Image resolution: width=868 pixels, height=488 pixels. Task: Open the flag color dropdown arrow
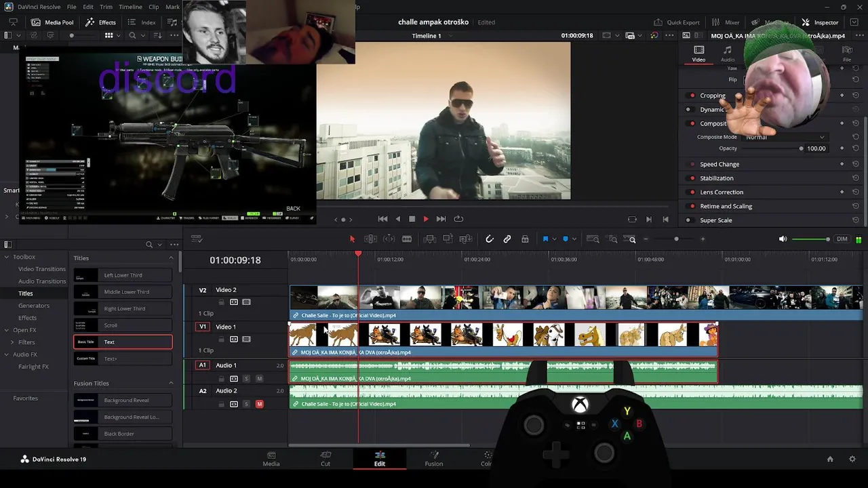[x=554, y=239]
